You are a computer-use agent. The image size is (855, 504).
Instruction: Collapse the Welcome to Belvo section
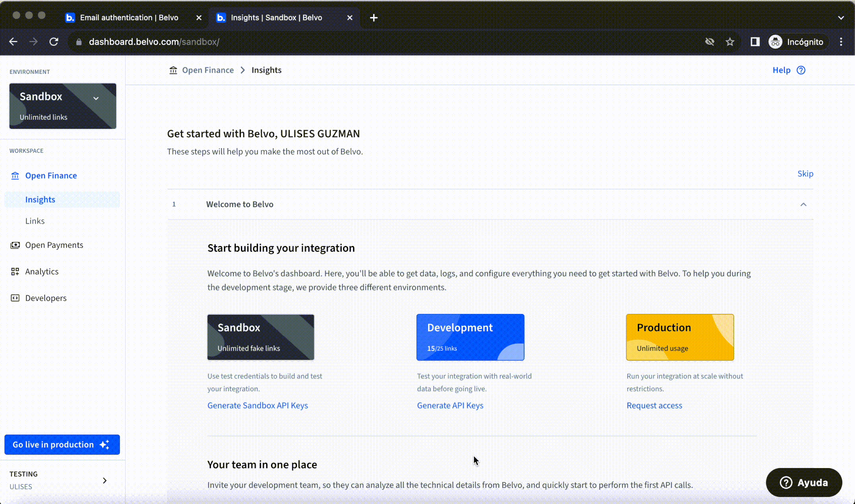[x=803, y=205]
